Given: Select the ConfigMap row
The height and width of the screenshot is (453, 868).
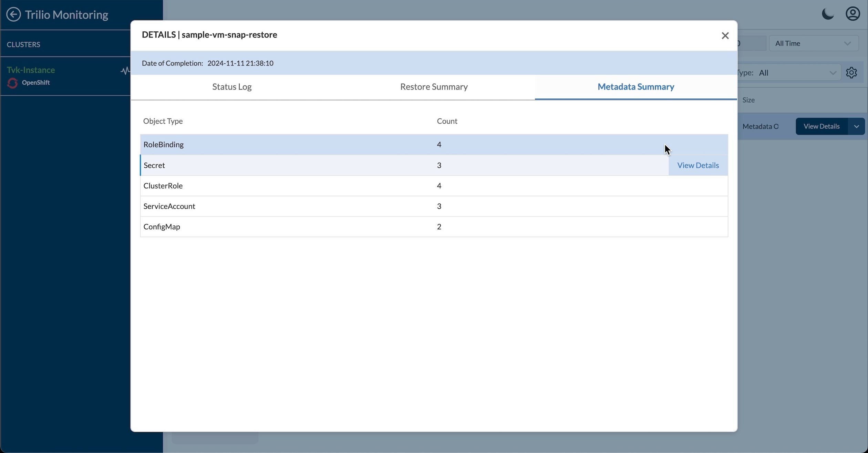Looking at the screenshot, I should pos(162,227).
